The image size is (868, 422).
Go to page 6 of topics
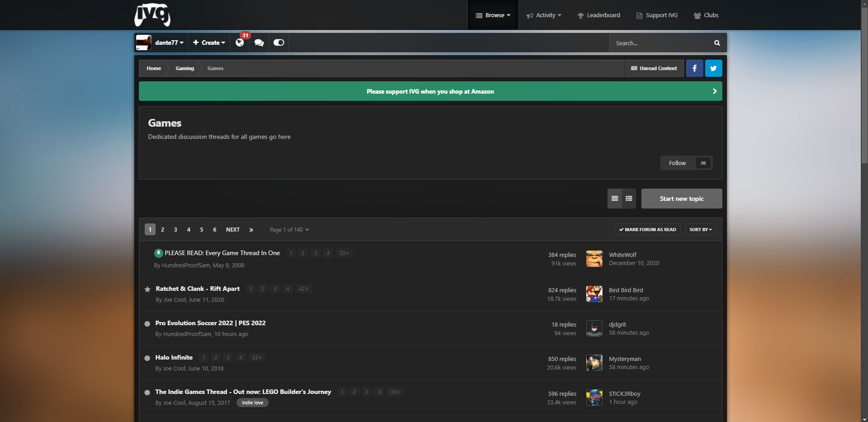(215, 230)
